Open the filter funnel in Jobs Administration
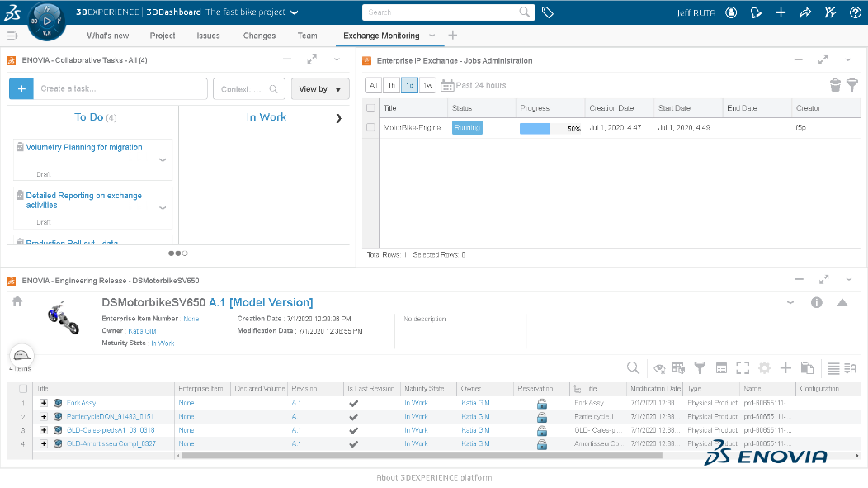The image size is (868, 488). [x=852, y=85]
